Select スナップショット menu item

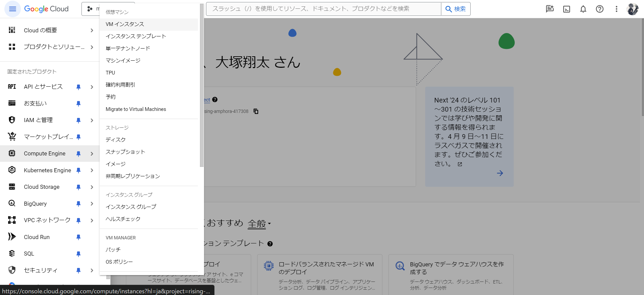(149, 152)
